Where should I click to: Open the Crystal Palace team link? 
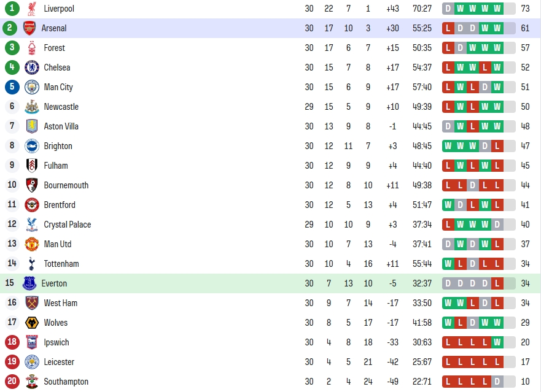(x=68, y=225)
